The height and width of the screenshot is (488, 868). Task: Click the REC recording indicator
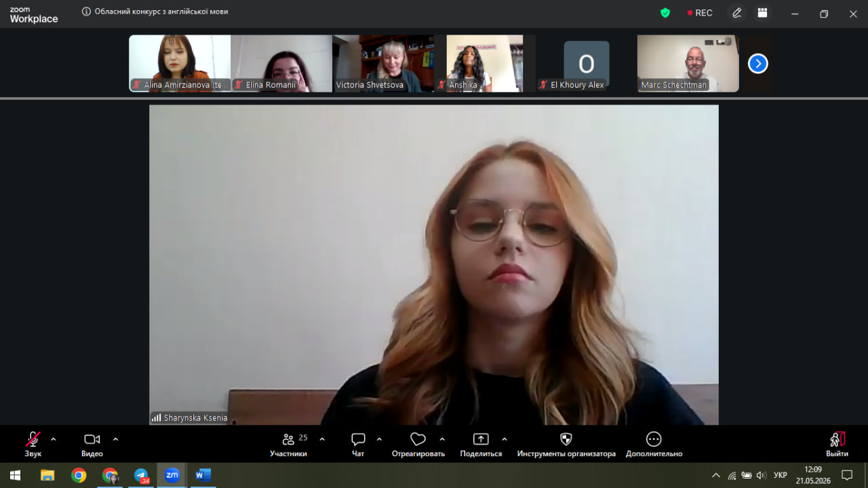click(x=700, y=13)
